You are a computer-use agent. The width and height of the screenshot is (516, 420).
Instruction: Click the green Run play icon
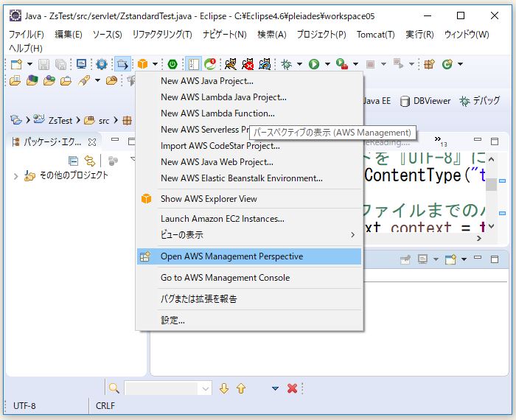(x=314, y=64)
